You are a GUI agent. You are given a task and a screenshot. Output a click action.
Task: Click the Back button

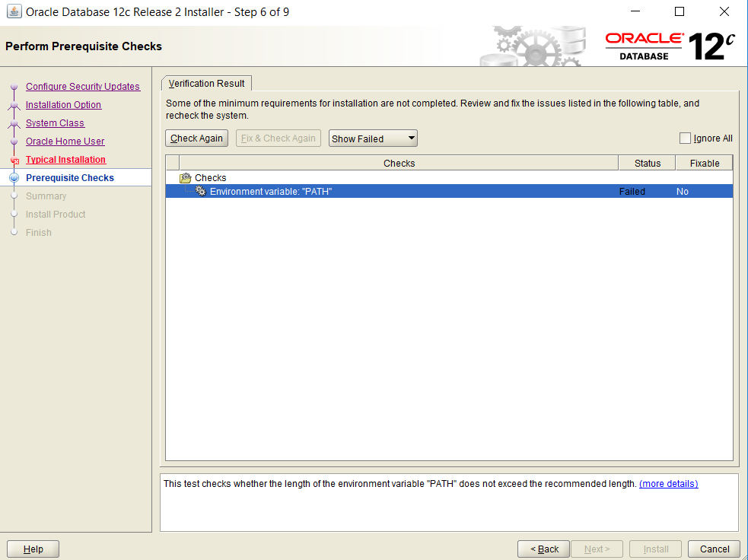[x=543, y=549]
